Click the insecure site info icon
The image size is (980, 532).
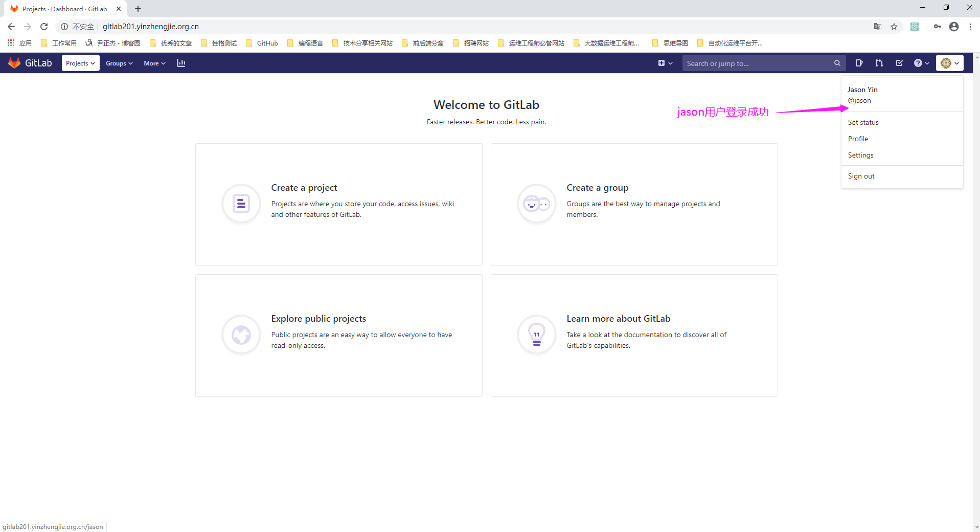(x=64, y=27)
